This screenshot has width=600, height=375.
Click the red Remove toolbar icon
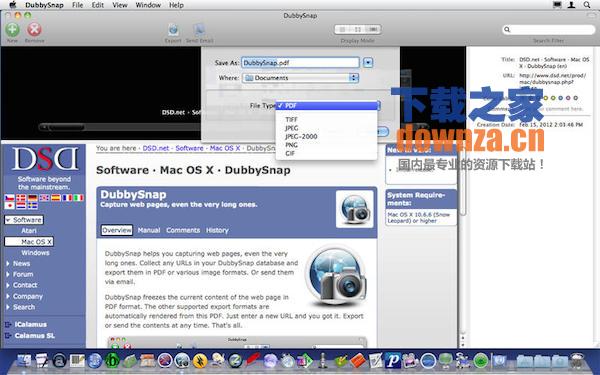tap(34, 30)
